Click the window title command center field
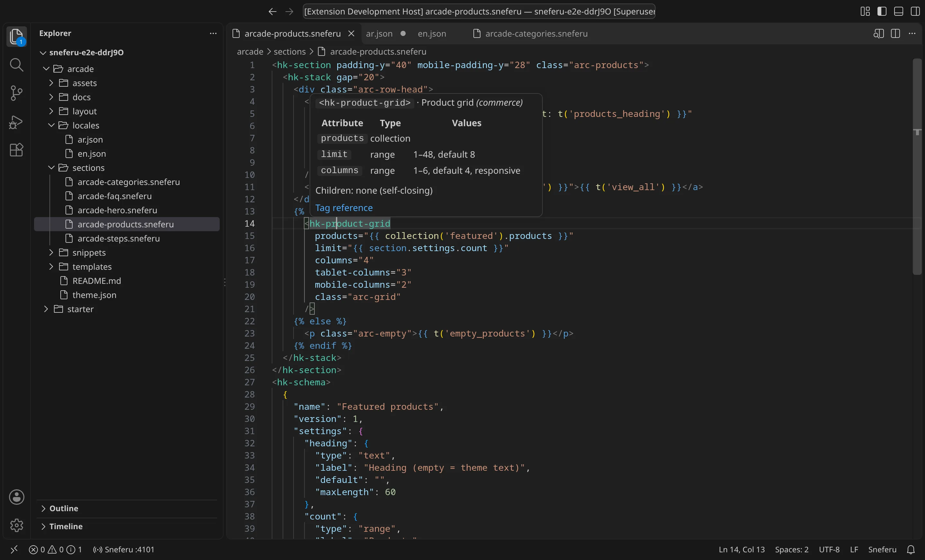Viewport: 925px width, 560px height. click(479, 12)
